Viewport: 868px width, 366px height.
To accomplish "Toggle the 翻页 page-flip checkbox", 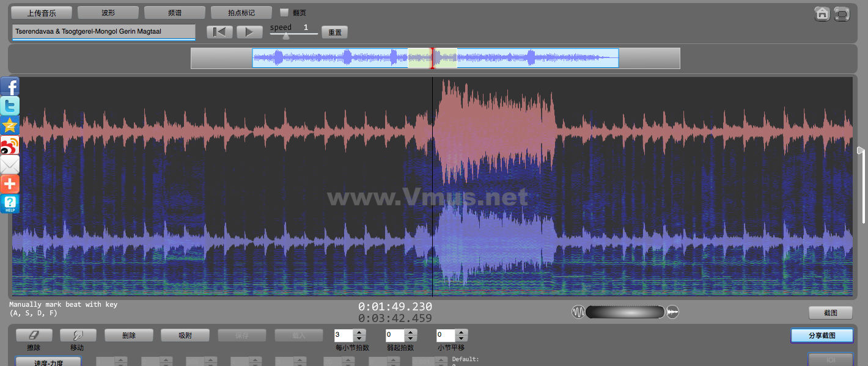I will click(x=284, y=12).
